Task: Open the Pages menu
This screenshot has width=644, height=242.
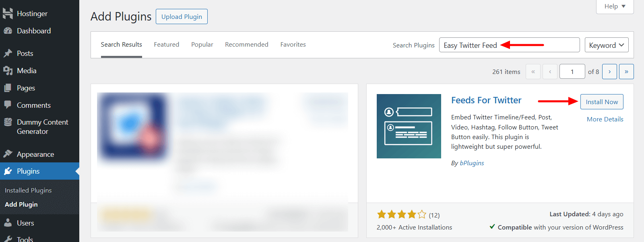Action: pos(39,88)
